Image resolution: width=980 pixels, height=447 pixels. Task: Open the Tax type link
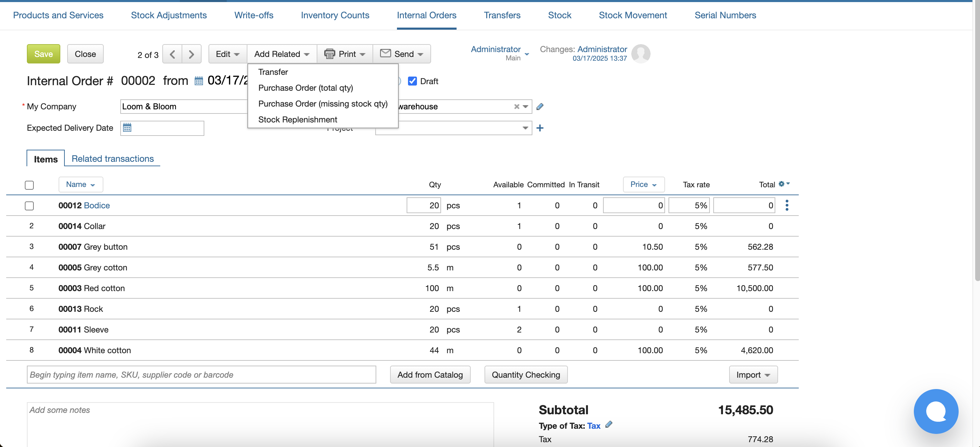click(x=593, y=426)
